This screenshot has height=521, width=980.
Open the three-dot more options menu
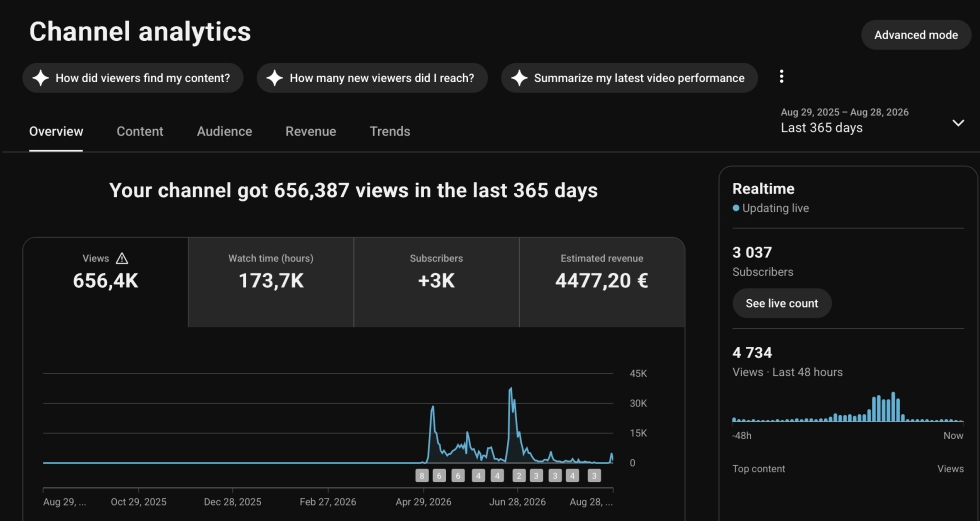coord(781,77)
